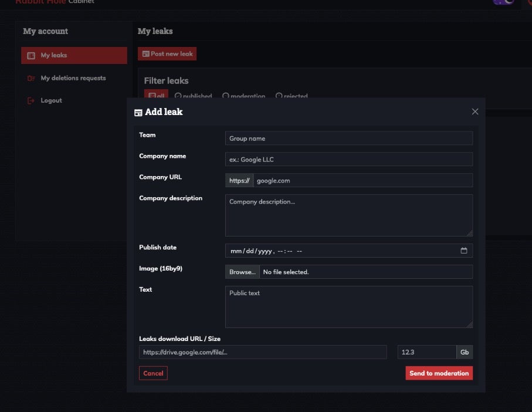Click the My leaks sidebar icon
The image size is (532, 412).
(31, 56)
